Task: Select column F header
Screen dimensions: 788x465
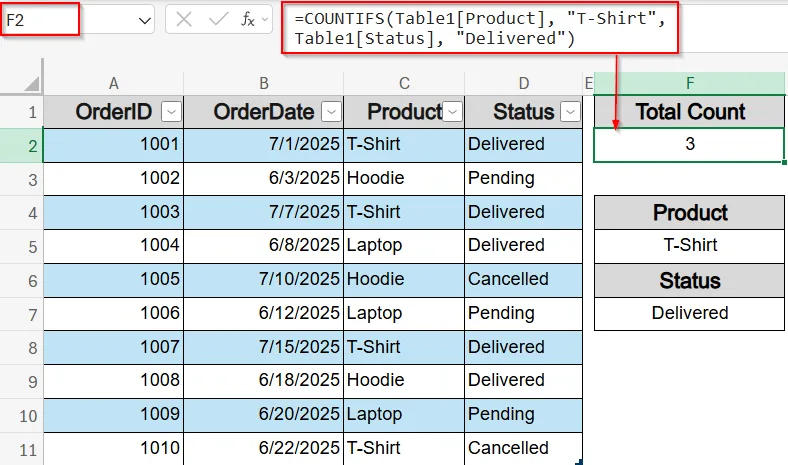Action: (x=690, y=83)
